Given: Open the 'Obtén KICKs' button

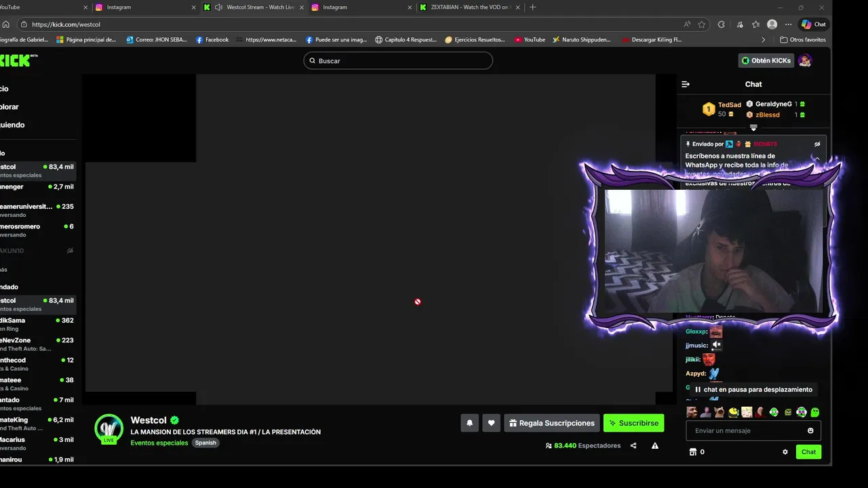Looking at the screenshot, I should pyautogui.click(x=766, y=60).
